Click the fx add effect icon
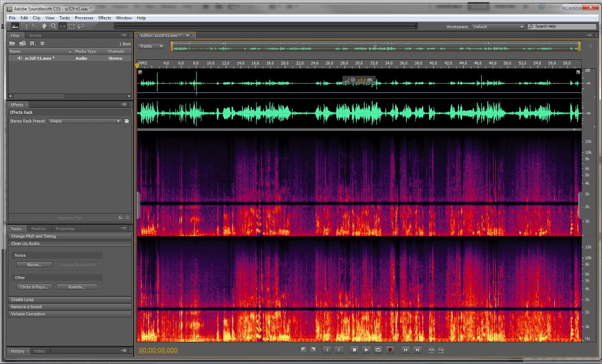 (x=120, y=218)
